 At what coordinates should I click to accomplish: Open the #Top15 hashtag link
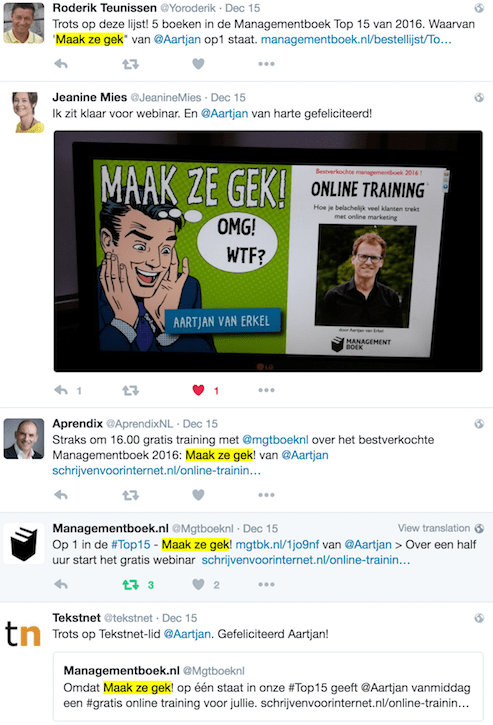tap(131, 544)
